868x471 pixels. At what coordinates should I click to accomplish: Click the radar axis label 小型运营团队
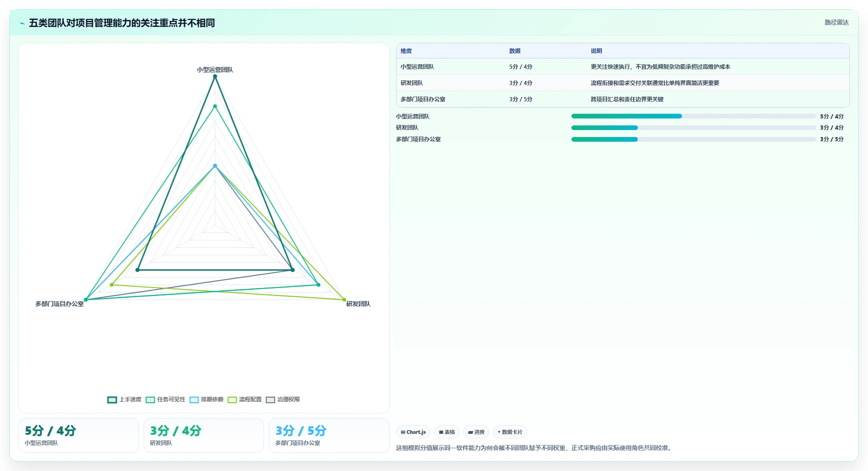[215, 70]
